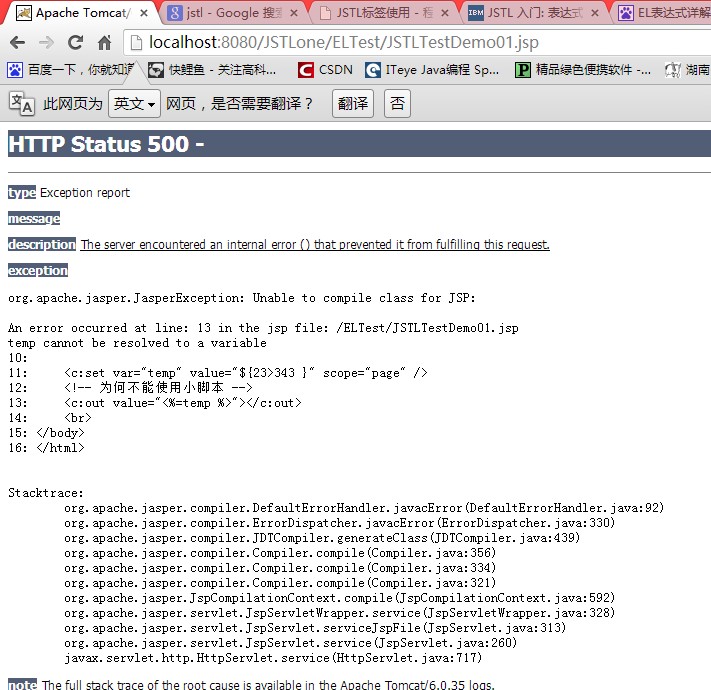Click the DefaultErrorHandler.javaError stack line
Viewport: 711px width, 690px height.
pos(364,508)
